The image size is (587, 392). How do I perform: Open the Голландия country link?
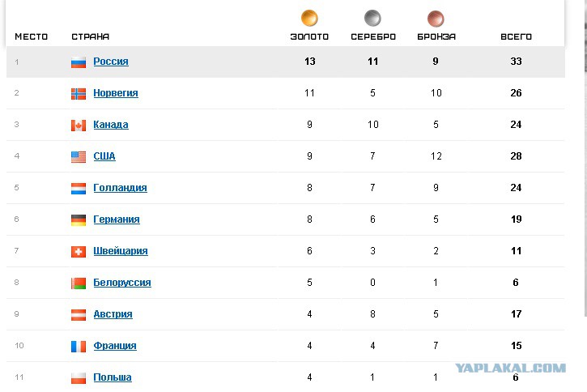pyautogui.click(x=120, y=188)
